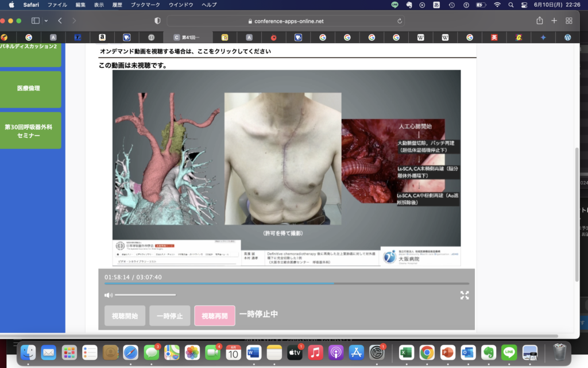Screen dimensions: 588x368
Task: Click the conference-apps-online.net address field
Action: pyautogui.click(x=285, y=21)
